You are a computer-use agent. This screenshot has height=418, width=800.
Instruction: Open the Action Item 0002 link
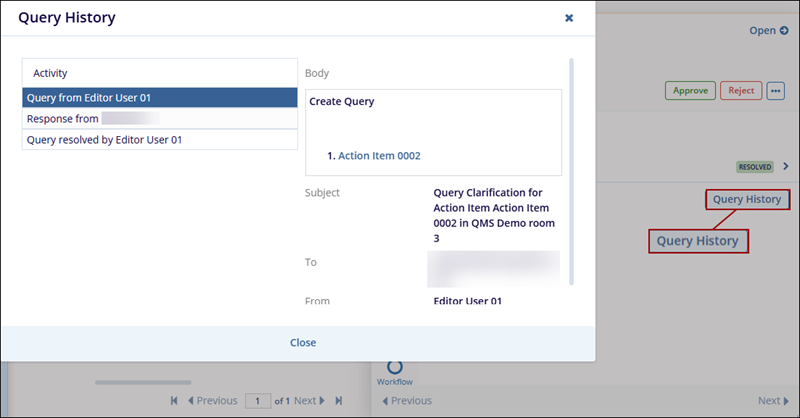(379, 156)
